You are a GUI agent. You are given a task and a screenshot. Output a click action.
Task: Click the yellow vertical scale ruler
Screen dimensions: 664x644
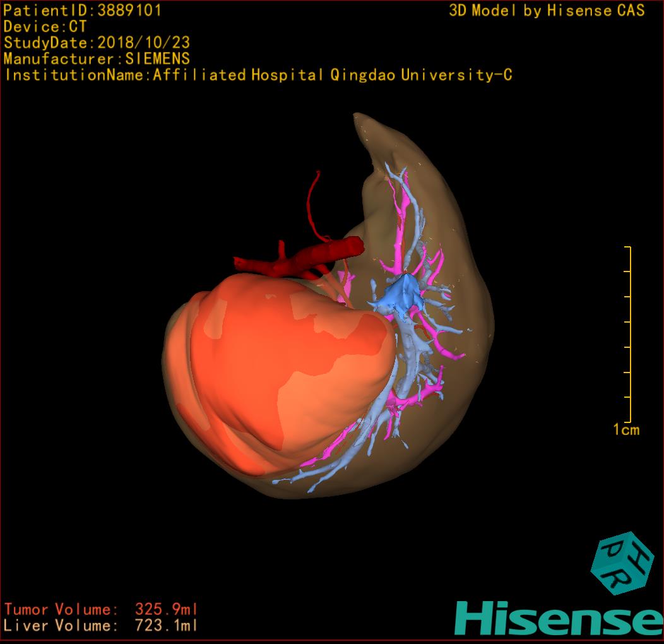tap(629, 335)
